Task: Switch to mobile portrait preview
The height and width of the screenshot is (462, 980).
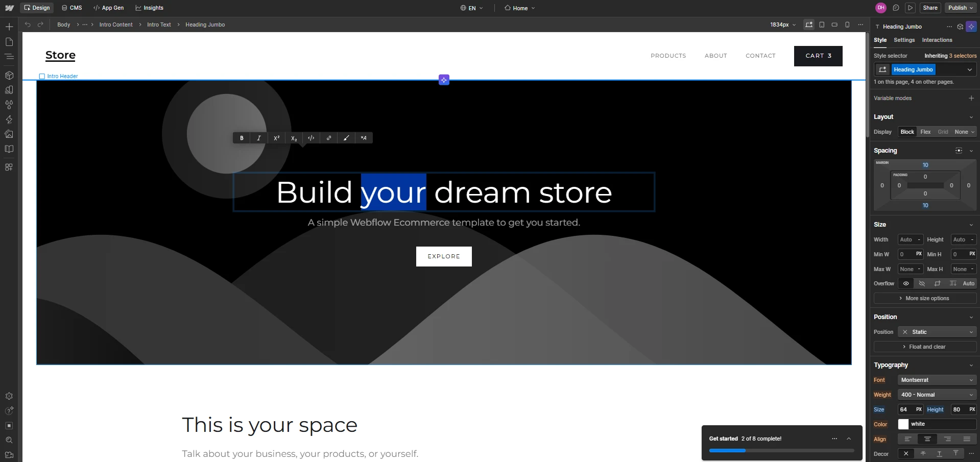Action: pyautogui.click(x=847, y=25)
